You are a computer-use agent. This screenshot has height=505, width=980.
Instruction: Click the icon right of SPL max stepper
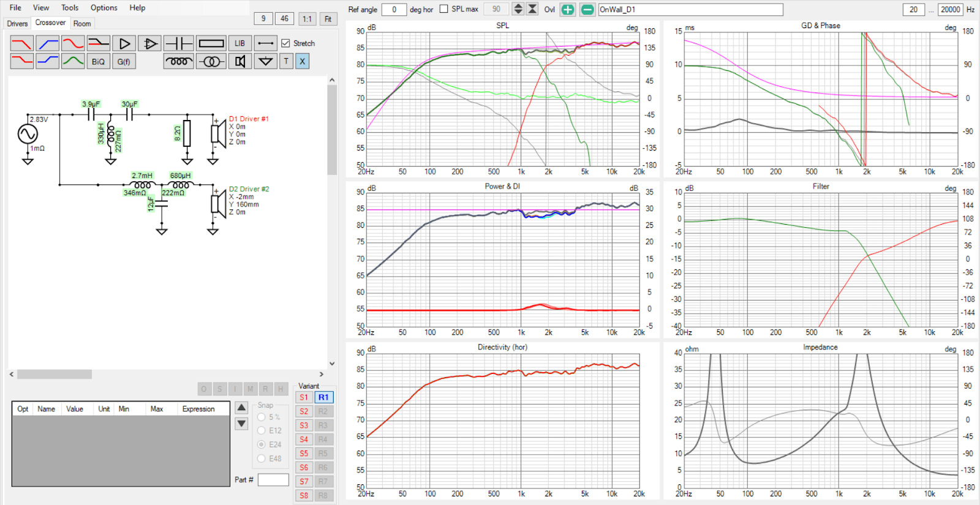(532, 9)
